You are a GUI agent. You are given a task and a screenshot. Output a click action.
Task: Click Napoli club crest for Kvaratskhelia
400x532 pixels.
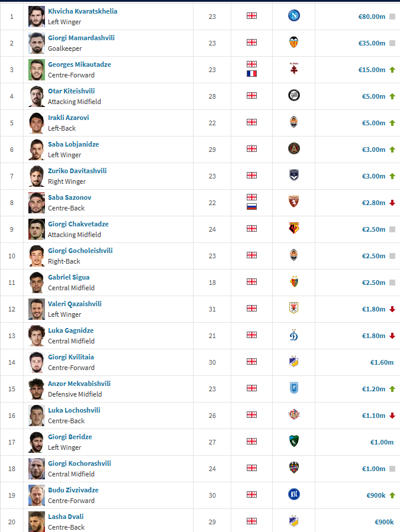point(293,17)
